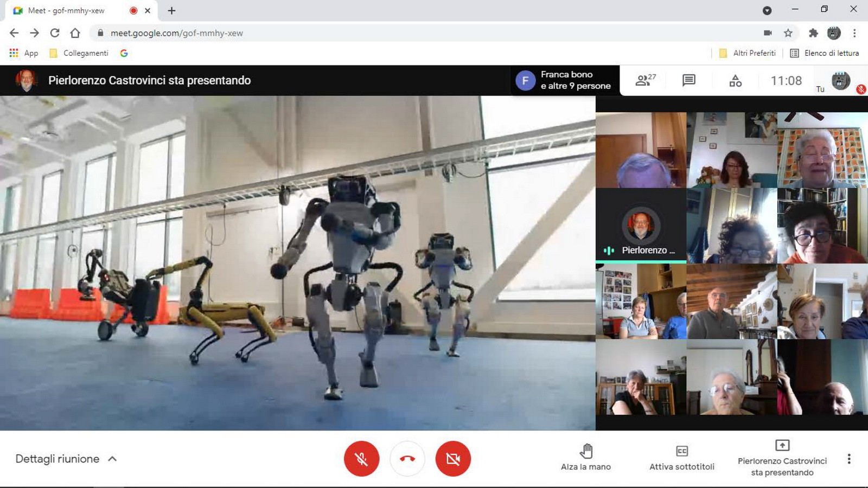Viewport: 868px width, 488px height.
Task: Open Elenco di lettura reading list
Action: [825, 53]
